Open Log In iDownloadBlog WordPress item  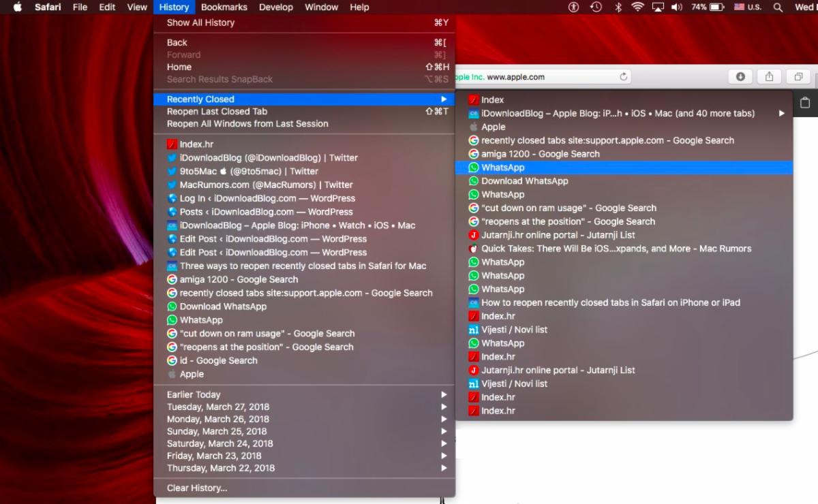coord(305,198)
